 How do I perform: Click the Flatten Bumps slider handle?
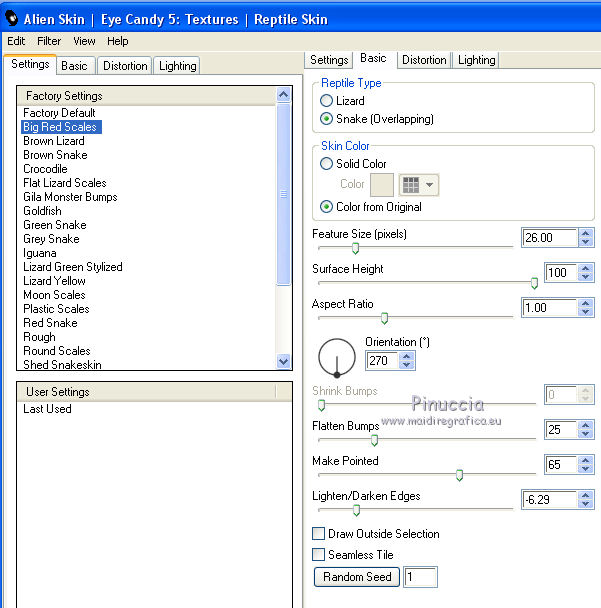[x=374, y=440]
